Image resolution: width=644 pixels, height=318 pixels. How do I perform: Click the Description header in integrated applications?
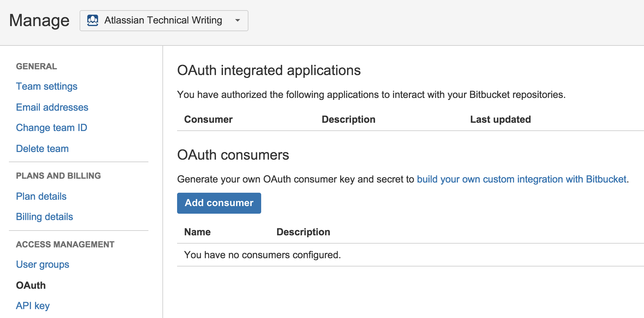point(348,119)
